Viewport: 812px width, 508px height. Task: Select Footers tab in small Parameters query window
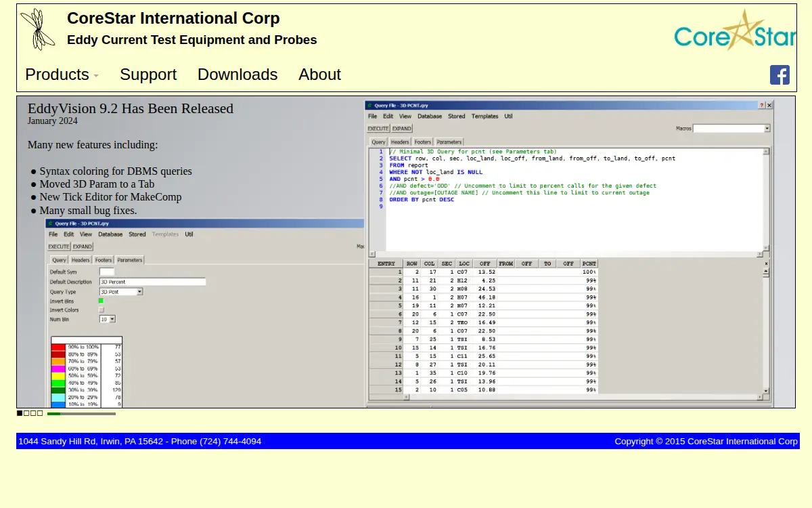coord(104,260)
